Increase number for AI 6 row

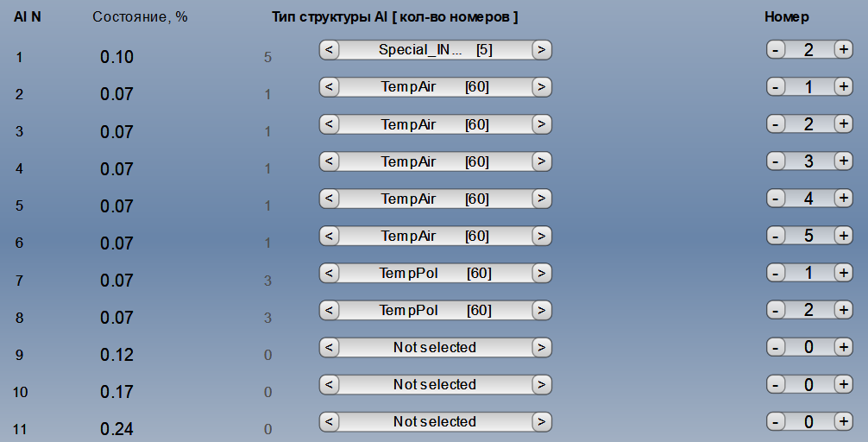[844, 236]
